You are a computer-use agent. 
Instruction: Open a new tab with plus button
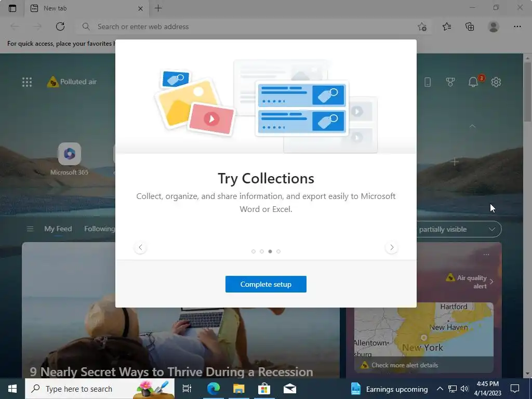pyautogui.click(x=158, y=8)
